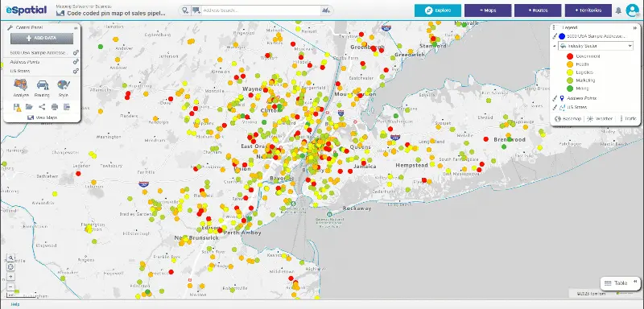Viewport: 644px width, 309px height.
Task: Click the export icon in Control Panel
Action: coord(67,107)
